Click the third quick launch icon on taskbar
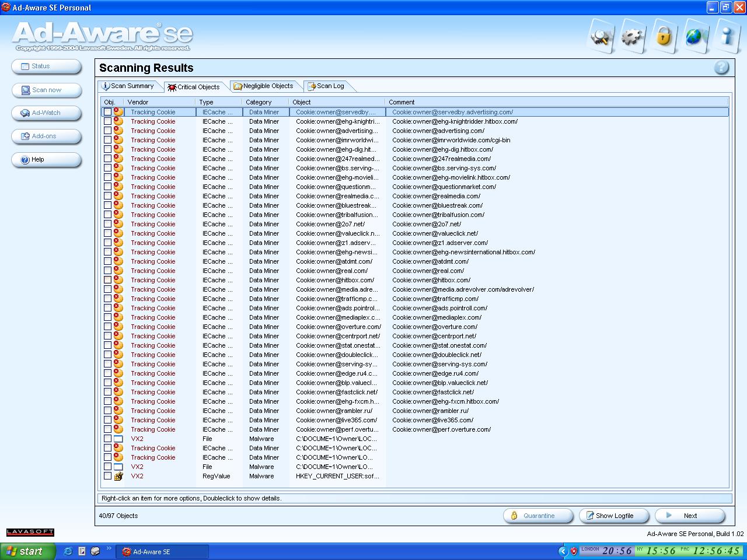This screenshot has height=560, width=747. [95, 551]
